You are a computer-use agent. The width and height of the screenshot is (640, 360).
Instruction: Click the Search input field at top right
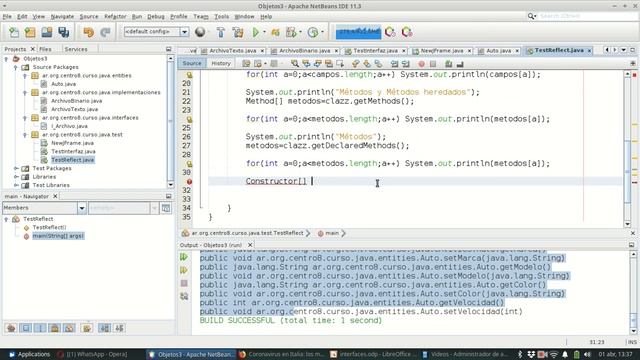click(587, 16)
